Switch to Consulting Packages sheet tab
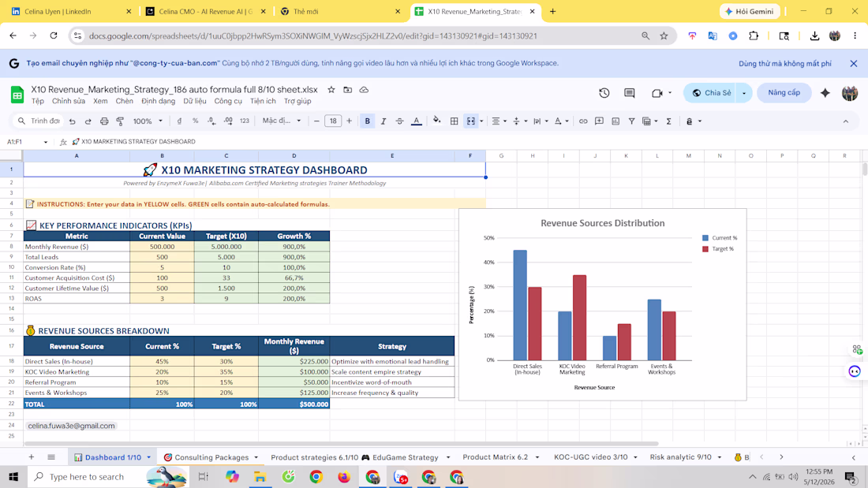 pos(211,457)
